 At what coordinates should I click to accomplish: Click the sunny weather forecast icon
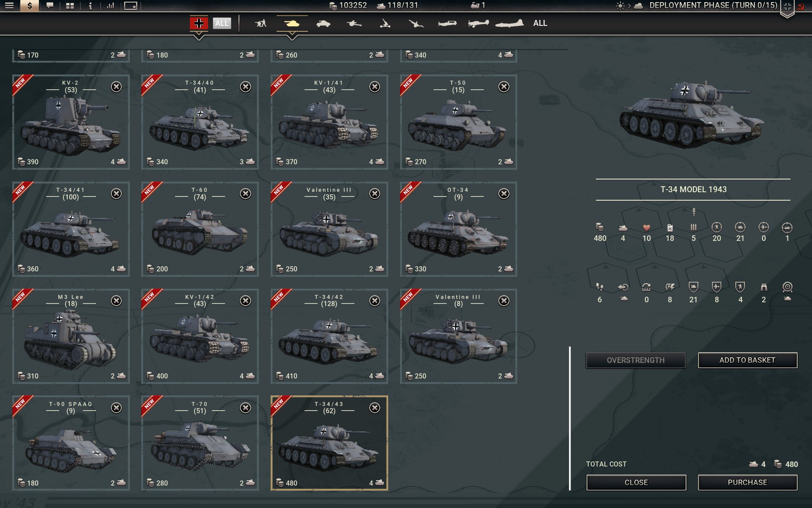coord(620,6)
